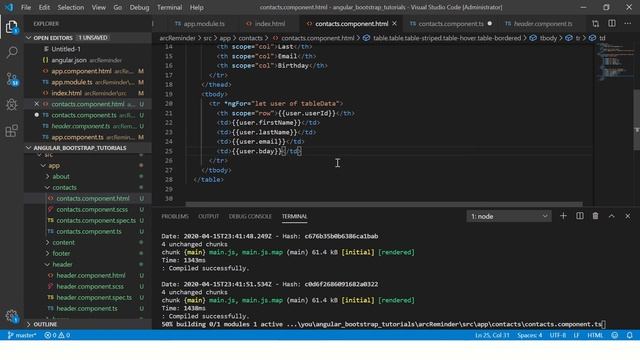Close contacts.component.html in Open Editors list
Screen dimensions: 640x360
[x=36, y=104]
